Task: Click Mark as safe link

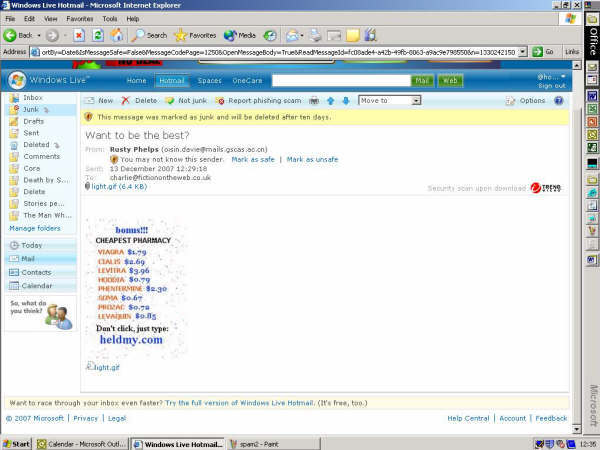Action: [253, 160]
